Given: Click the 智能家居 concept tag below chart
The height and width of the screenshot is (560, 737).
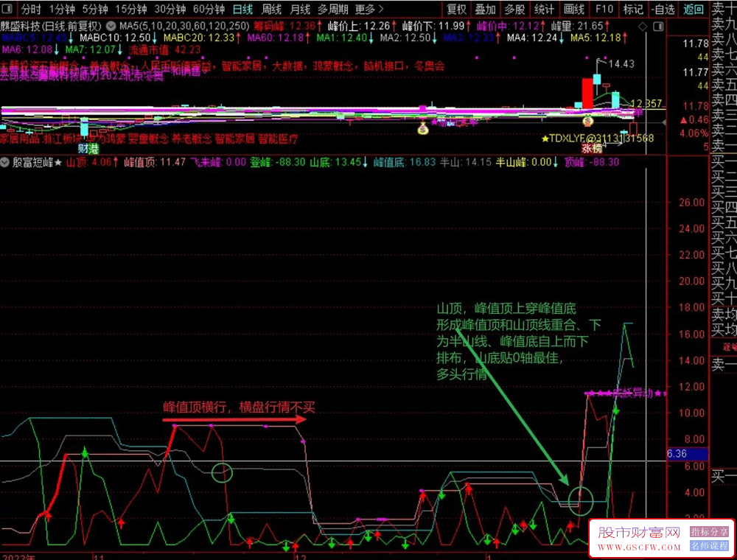Looking at the screenshot, I should coord(234,139).
